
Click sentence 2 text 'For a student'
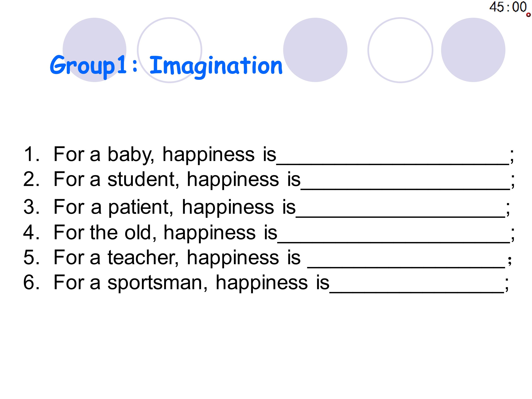[116, 179]
